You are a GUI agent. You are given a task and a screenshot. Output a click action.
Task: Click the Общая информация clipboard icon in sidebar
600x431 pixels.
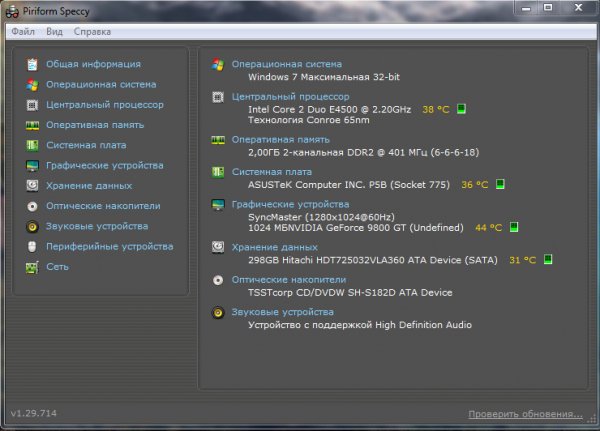point(32,64)
